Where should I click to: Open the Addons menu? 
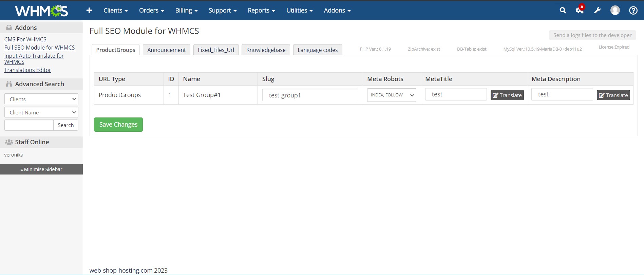(x=337, y=11)
